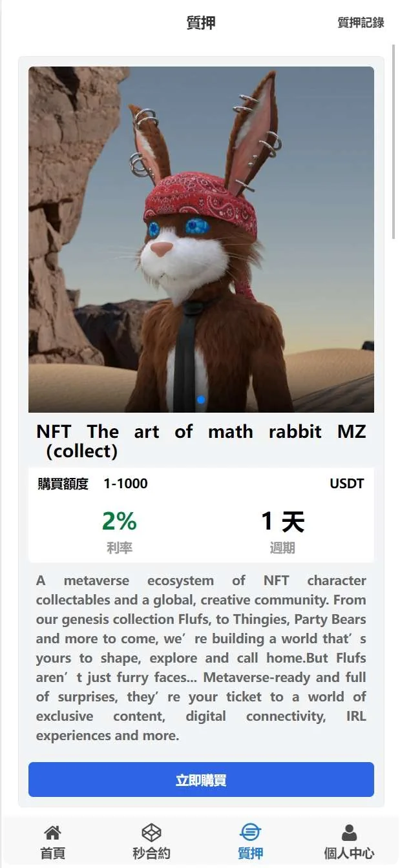Image resolution: width=400 pixels, height=868 pixels.
Task: Click the 2% interest rate value
Action: coord(120,521)
